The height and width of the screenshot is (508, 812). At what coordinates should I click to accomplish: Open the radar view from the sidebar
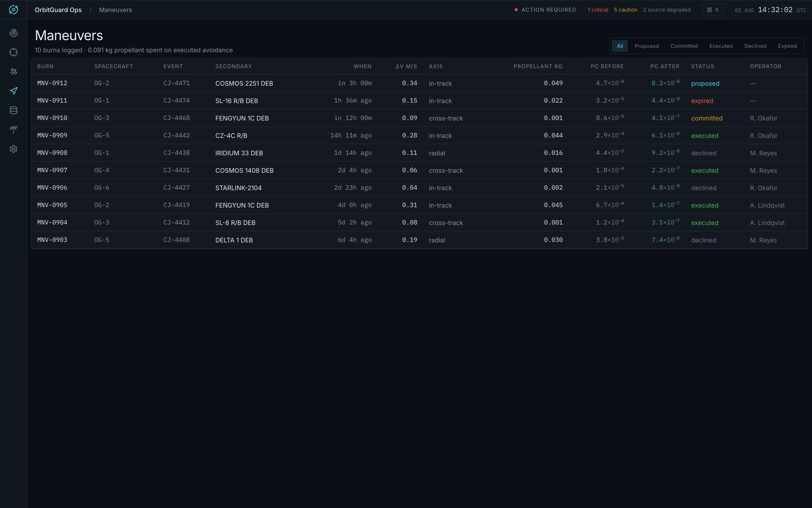[14, 33]
